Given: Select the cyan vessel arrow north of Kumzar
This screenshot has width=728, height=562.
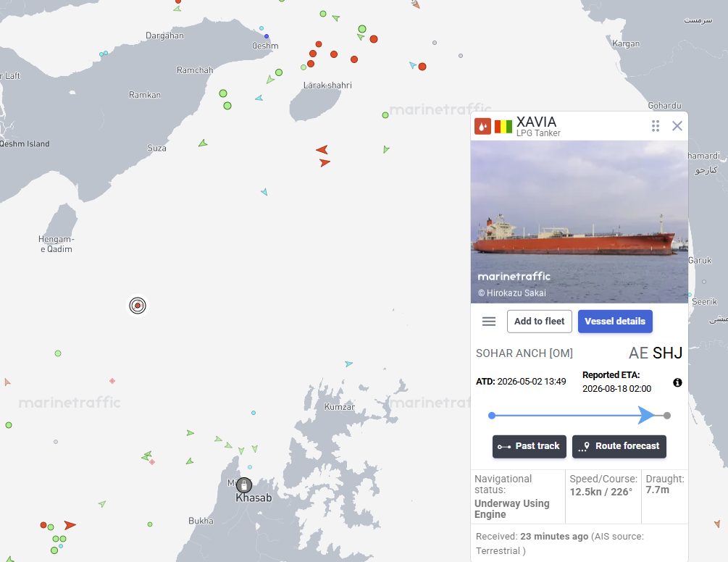Looking at the screenshot, I should pyautogui.click(x=348, y=364).
